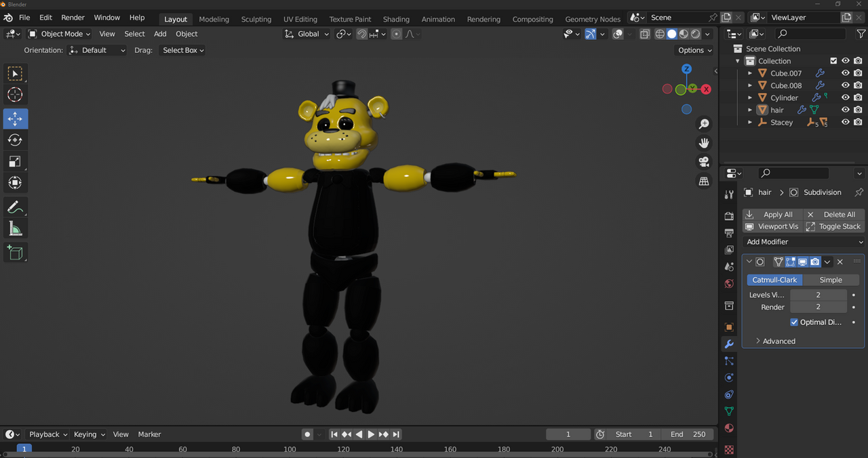Open the Object properties tab
This screenshot has height=458, width=868.
coord(729,327)
